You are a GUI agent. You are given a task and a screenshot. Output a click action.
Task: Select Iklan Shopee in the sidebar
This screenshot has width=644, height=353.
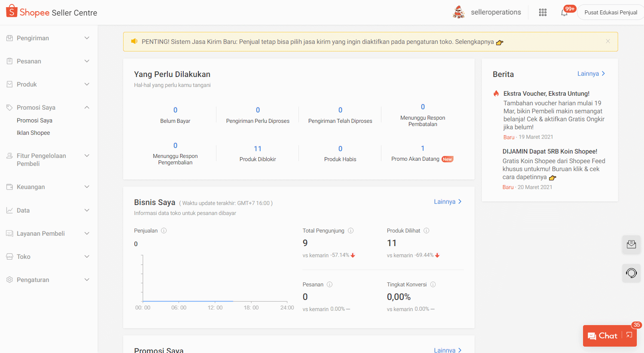coord(33,133)
